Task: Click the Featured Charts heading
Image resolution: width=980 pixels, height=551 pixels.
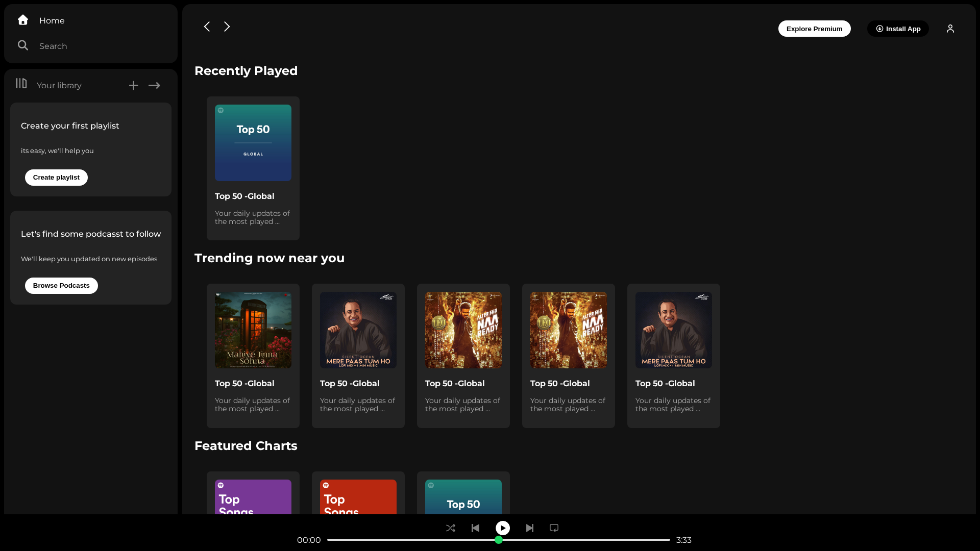Action: [246, 446]
